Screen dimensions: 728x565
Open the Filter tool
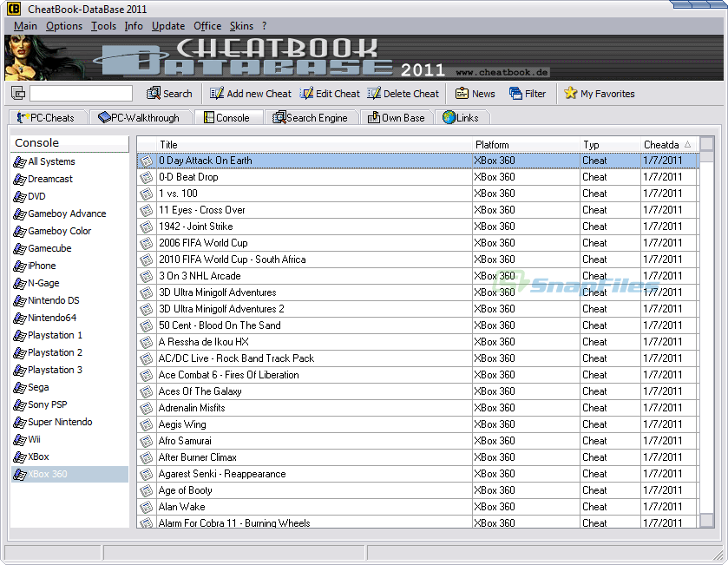click(x=528, y=94)
